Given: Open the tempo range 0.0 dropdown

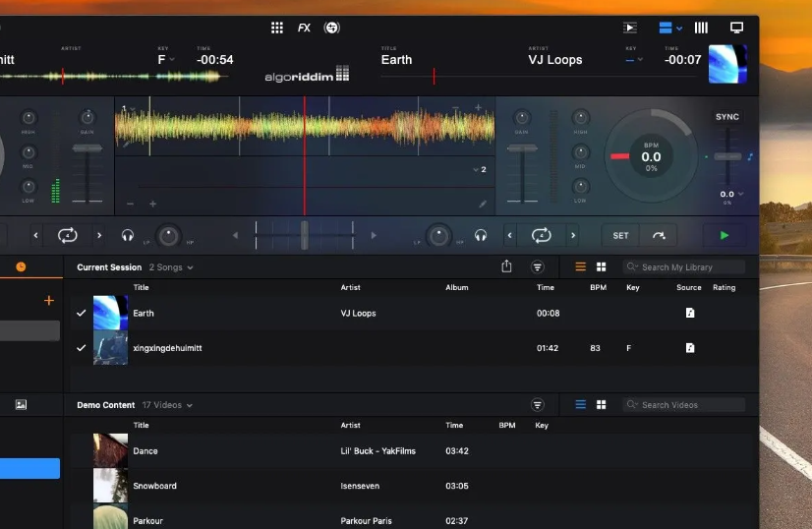Looking at the screenshot, I should [731, 195].
